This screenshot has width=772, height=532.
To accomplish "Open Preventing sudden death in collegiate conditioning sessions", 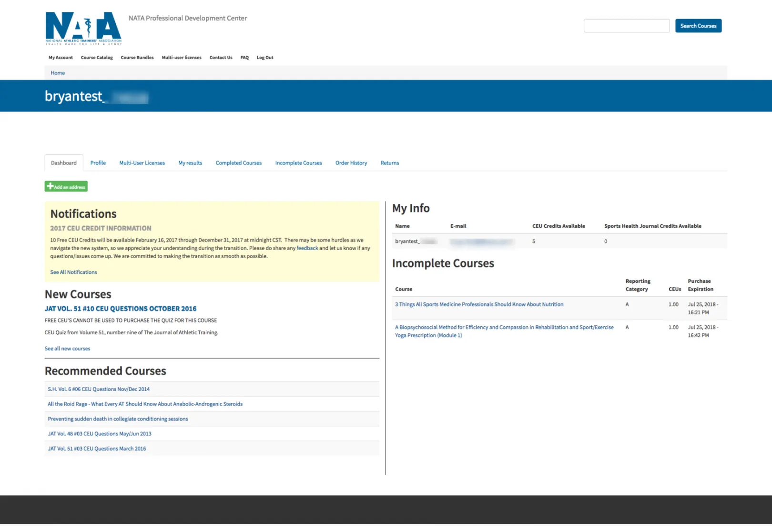I will click(x=118, y=419).
